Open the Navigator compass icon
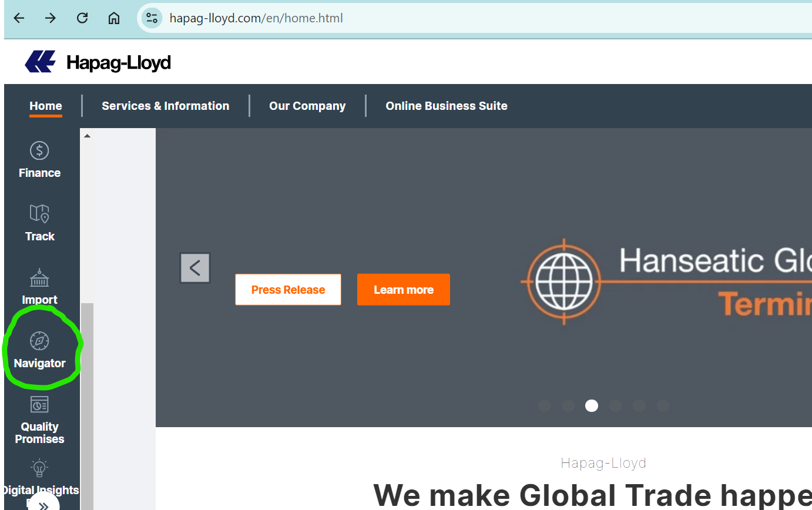Image resolution: width=812 pixels, height=510 pixels. tap(39, 341)
